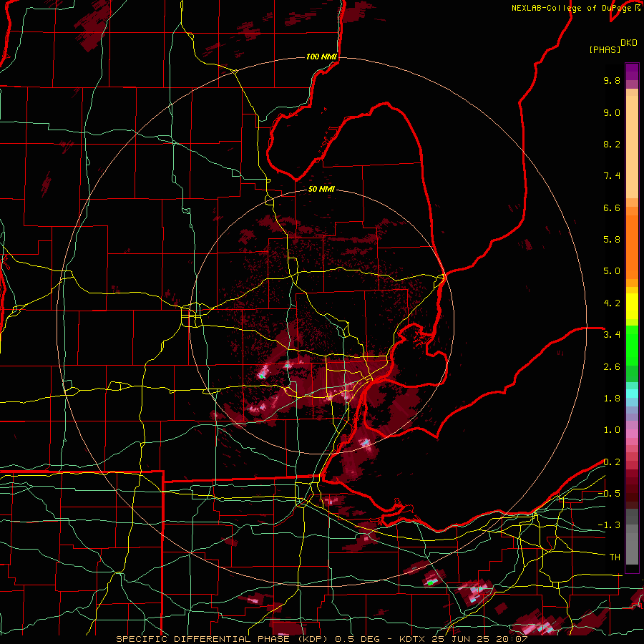Click the 2.6 value on the color scale
This screenshot has height=644, width=644.
[612, 367]
